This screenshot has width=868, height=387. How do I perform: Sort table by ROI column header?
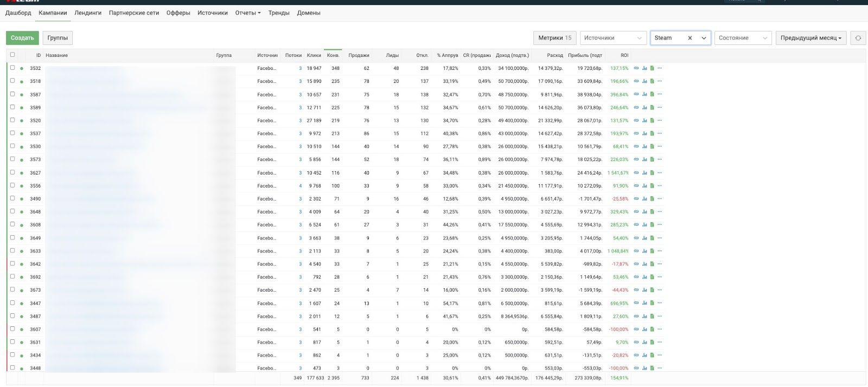click(x=624, y=55)
